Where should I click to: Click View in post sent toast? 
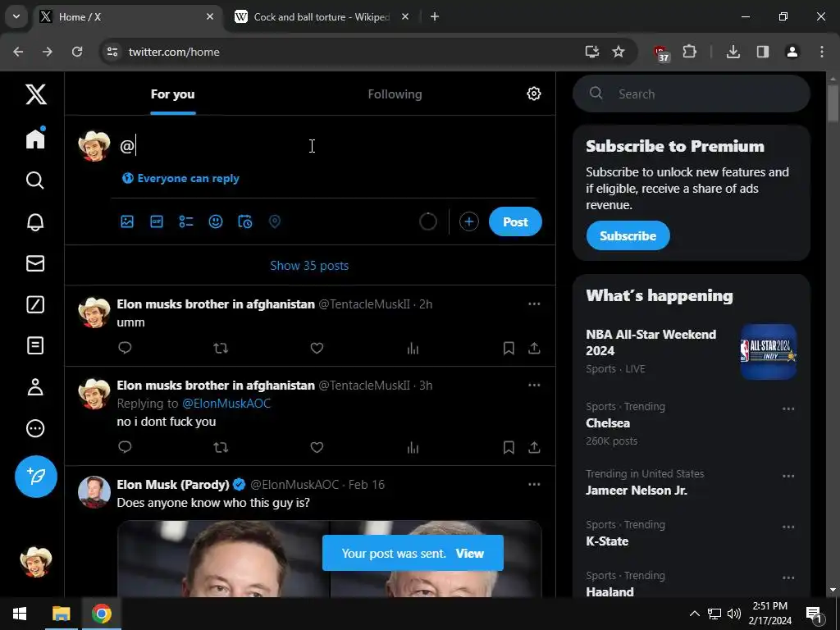point(470,554)
